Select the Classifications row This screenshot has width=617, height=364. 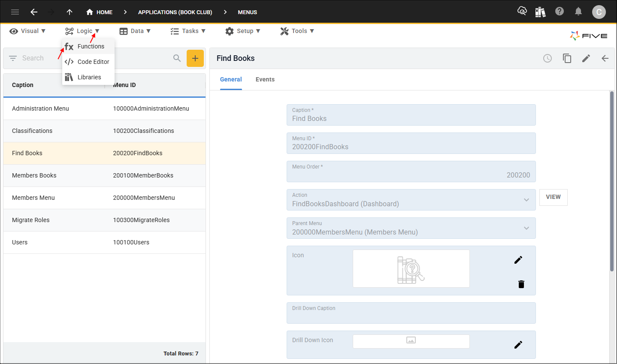pos(104,131)
